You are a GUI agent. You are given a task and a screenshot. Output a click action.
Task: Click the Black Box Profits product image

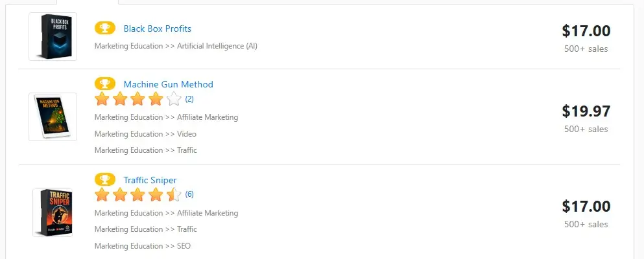(x=53, y=37)
